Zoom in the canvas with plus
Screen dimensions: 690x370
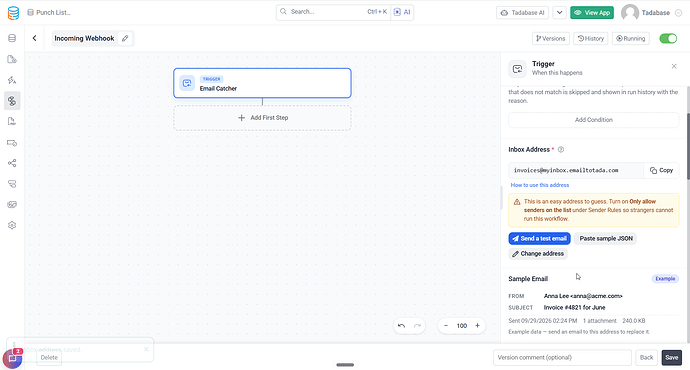click(477, 326)
